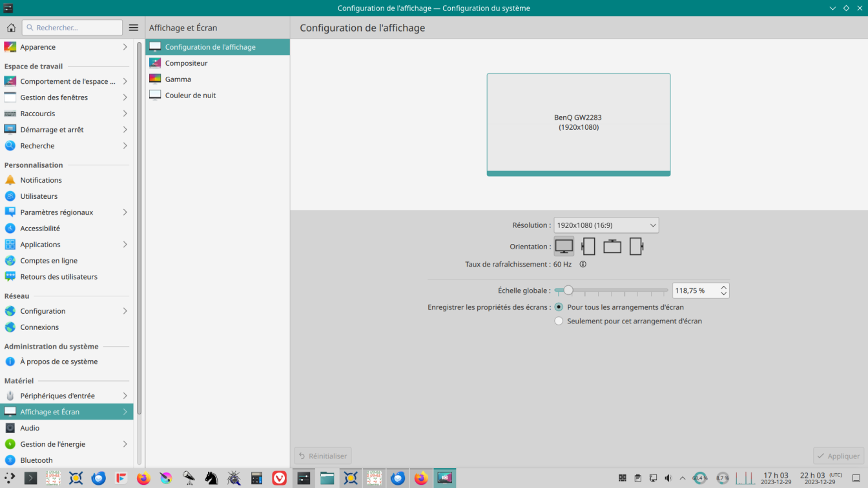Select the landscape orientation icon
This screenshot has width=868, height=488.
point(564,246)
